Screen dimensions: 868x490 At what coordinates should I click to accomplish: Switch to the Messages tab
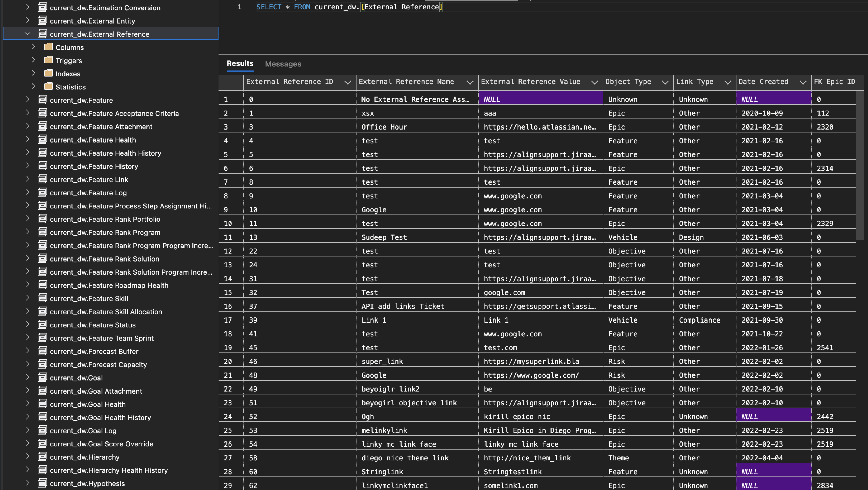[283, 64]
